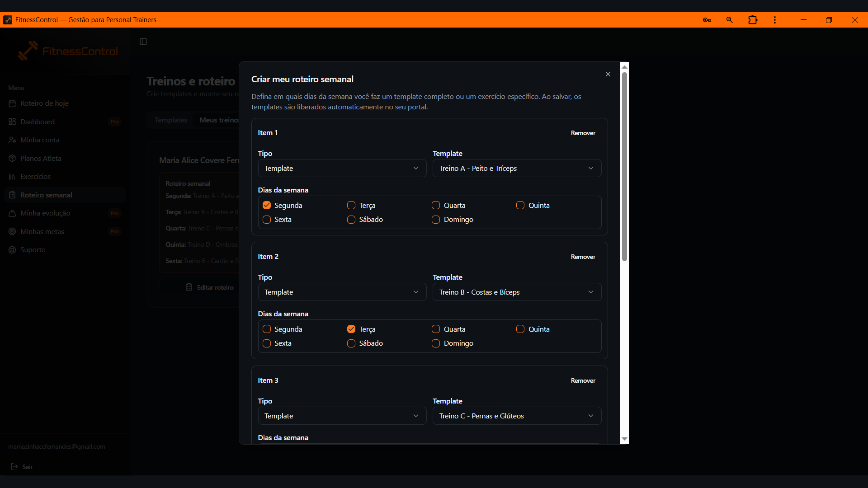
Task: Open Item 3 Tipo dropdown
Action: (342, 416)
